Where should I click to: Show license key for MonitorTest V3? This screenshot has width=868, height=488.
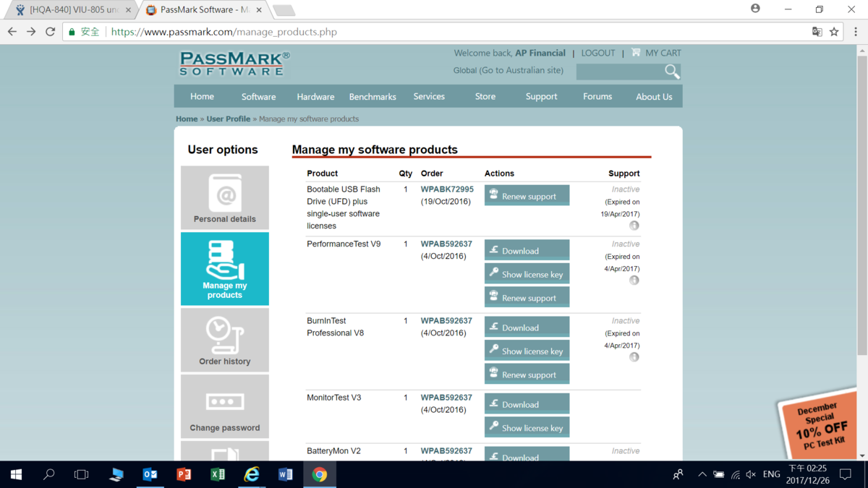point(527,427)
